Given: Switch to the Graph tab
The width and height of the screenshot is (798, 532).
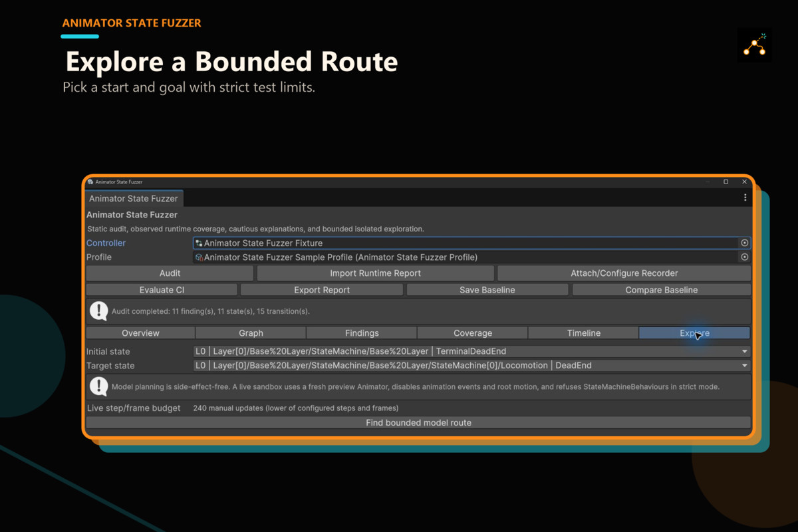Looking at the screenshot, I should (x=251, y=333).
